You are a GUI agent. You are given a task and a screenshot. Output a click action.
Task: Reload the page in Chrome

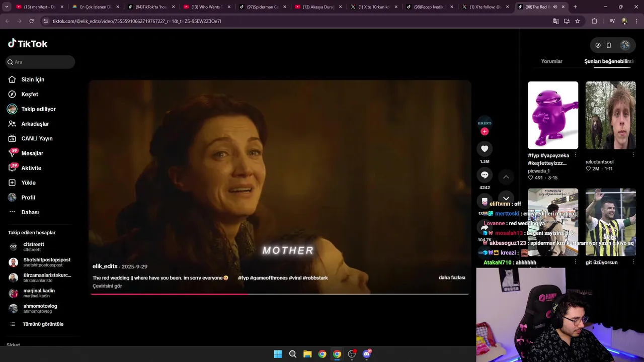tap(31, 21)
